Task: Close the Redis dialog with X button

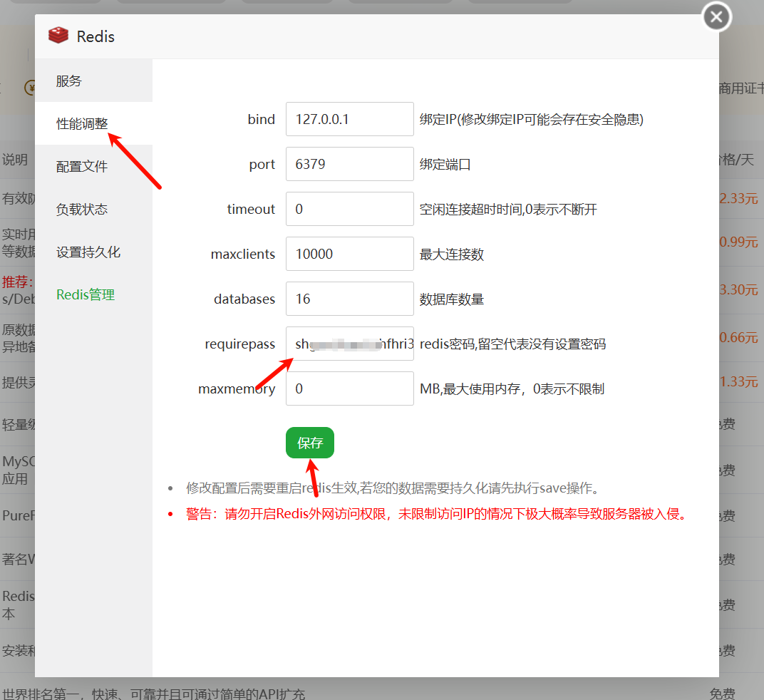Action: tap(716, 17)
